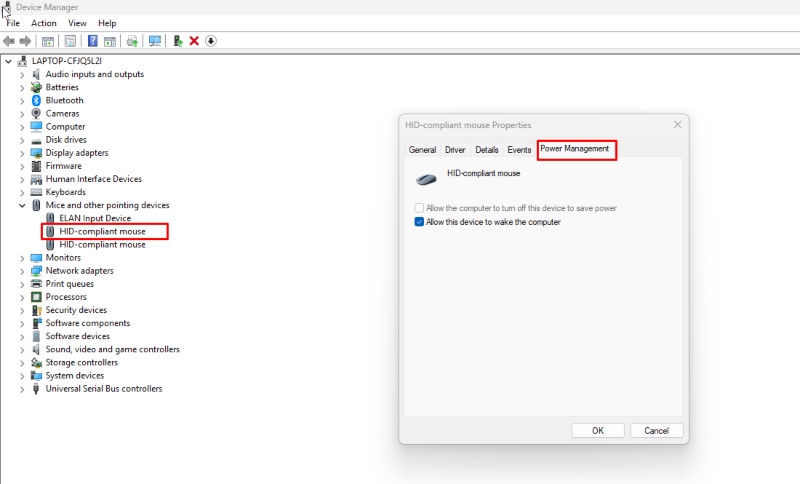Select the ELAN Input Device entry
Image resolution: width=800 pixels, height=484 pixels.
(95, 218)
